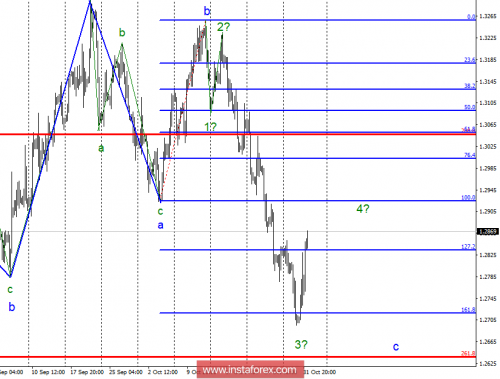Screen dimensions: 500x379
Task: Click the 1.3265 price axis label
Action: coord(488,16)
